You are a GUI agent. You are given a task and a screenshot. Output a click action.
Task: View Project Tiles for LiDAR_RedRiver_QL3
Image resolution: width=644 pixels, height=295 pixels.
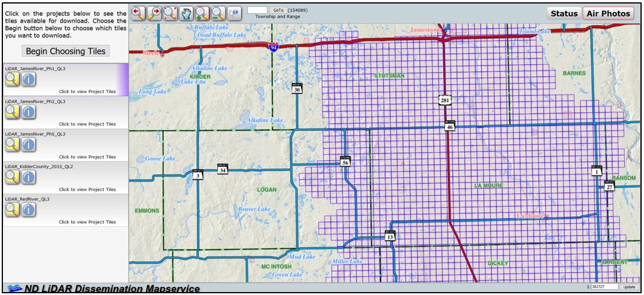87,222
